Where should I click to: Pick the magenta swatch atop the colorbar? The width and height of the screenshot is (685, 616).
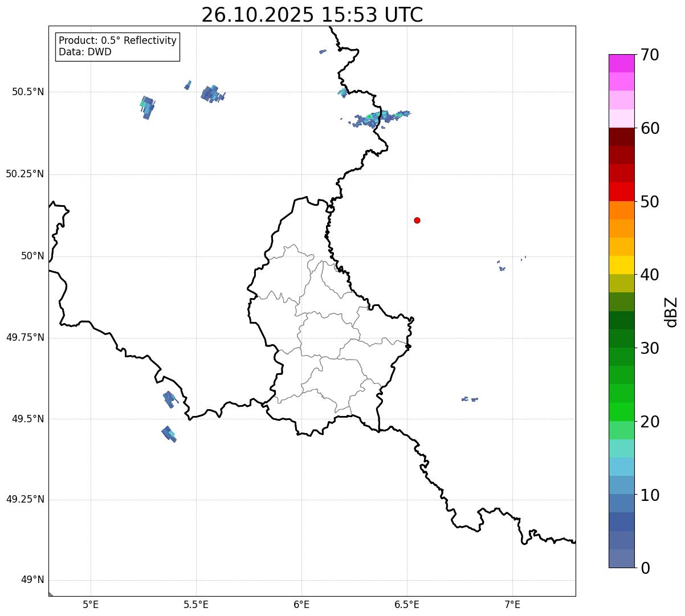click(x=621, y=63)
